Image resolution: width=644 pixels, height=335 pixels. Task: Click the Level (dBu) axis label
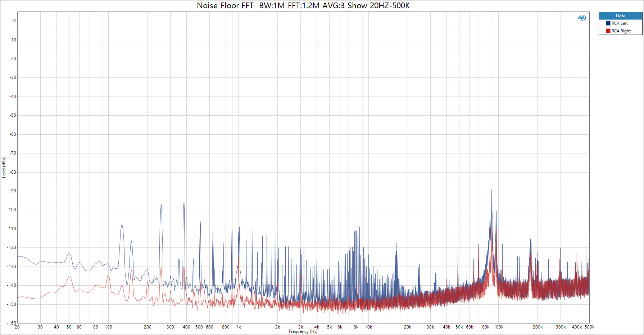[4, 167]
